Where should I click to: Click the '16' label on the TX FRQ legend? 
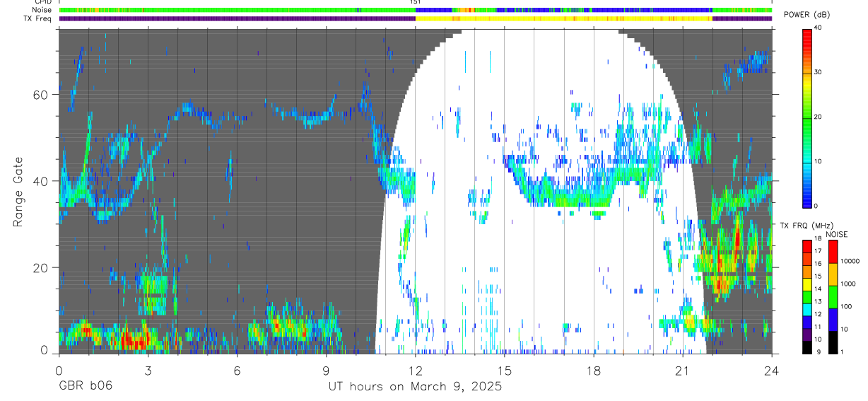(819, 263)
